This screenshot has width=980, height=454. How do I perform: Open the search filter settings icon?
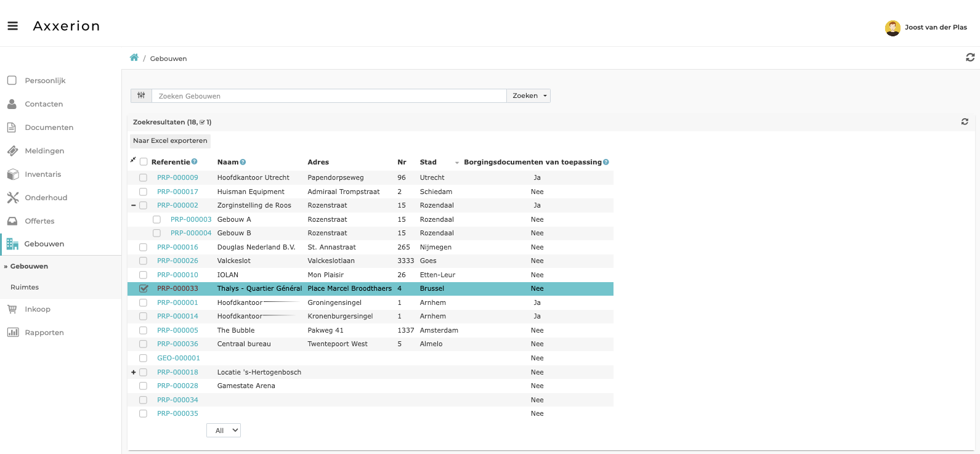pyautogui.click(x=141, y=95)
